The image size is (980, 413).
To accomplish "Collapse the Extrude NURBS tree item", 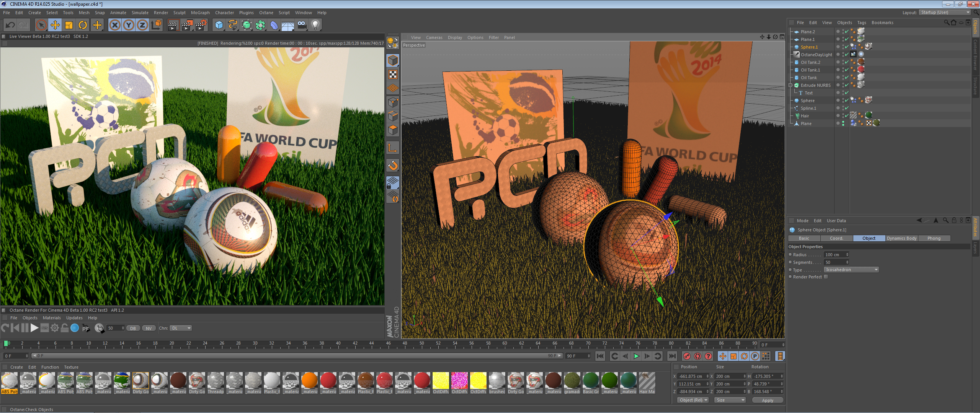I will (x=790, y=85).
